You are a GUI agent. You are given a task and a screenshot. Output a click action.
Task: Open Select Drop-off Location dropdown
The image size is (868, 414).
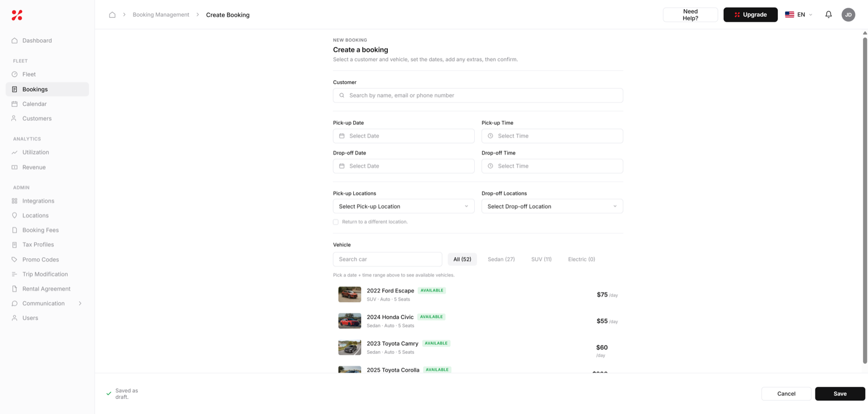(x=552, y=206)
